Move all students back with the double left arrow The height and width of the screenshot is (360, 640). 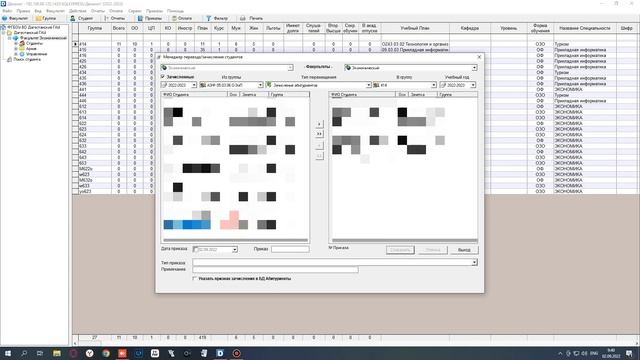pyautogui.click(x=319, y=156)
